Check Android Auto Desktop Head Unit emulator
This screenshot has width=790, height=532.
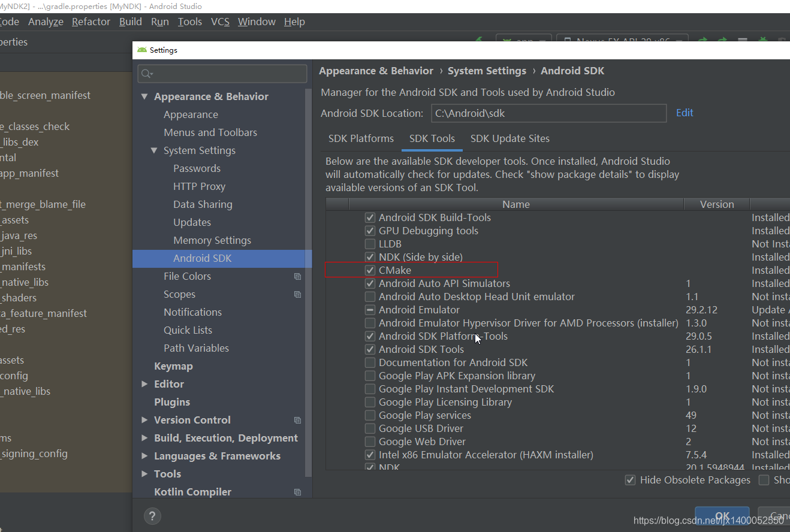coord(370,297)
